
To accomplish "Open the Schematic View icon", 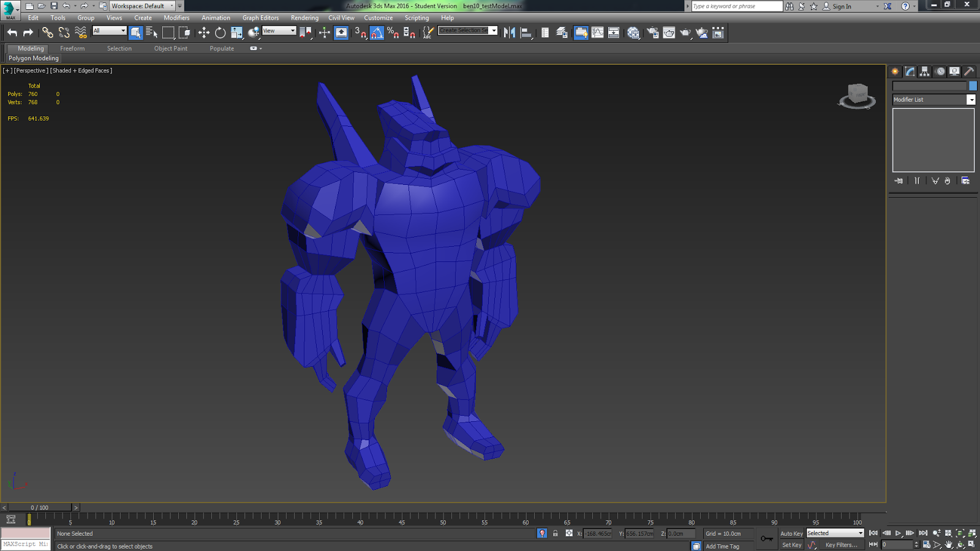I will tap(613, 32).
